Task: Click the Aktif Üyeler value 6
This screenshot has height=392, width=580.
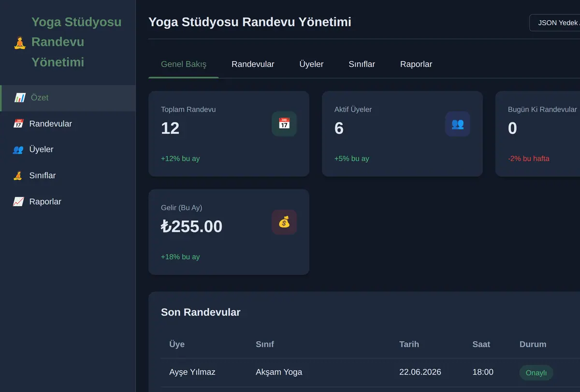Action: (339, 128)
